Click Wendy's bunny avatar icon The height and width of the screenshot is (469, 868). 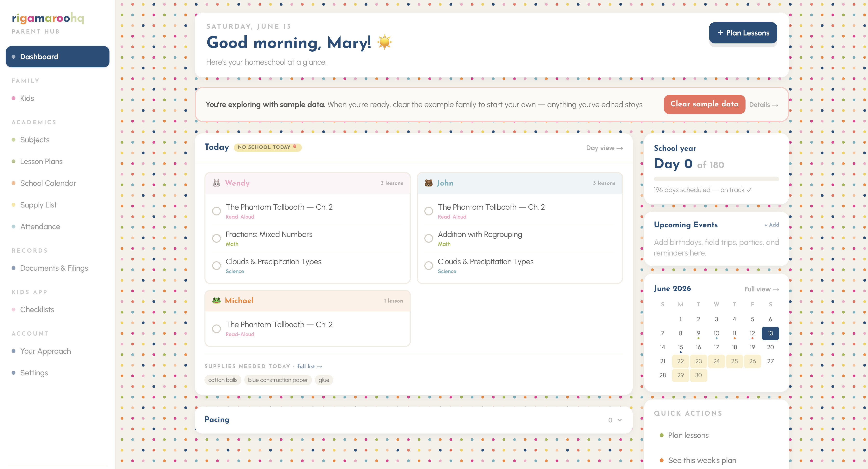(216, 183)
